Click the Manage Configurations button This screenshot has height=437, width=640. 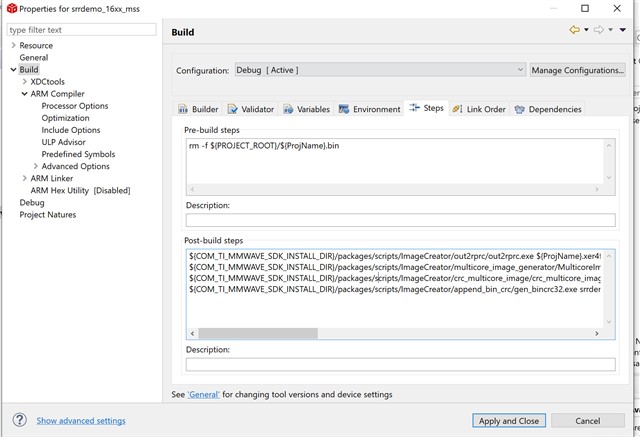pyautogui.click(x=577, y=70)
